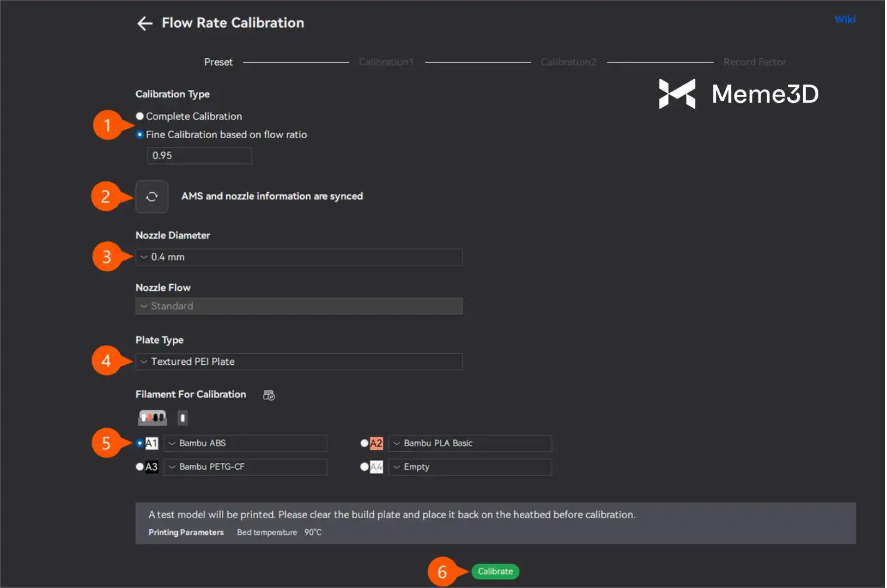Expand the Bambu PLA Basic filament dropdown

click(x=470, y=443)
